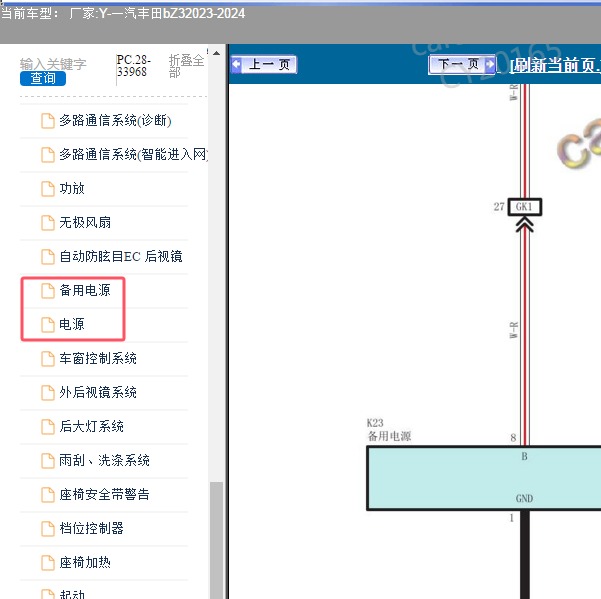
Task: Click the 查询 search button
Action: 43,79
